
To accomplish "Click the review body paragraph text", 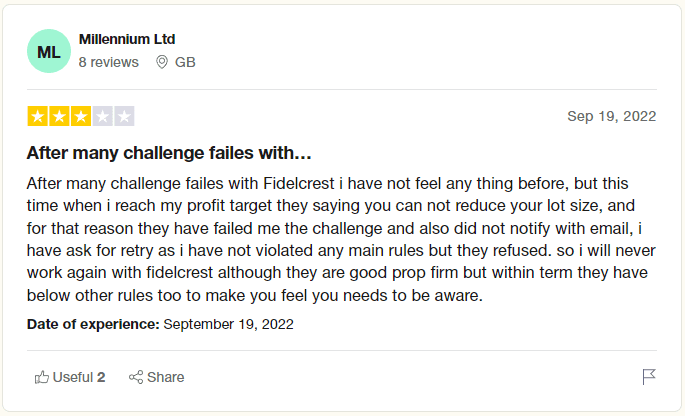I will pos(342,239).
